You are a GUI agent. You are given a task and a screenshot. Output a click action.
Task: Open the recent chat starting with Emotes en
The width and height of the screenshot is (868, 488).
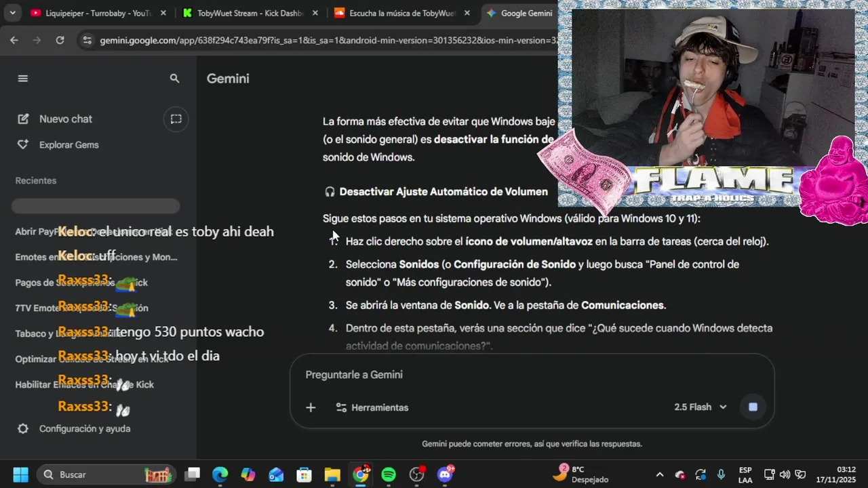click(96, 257)
